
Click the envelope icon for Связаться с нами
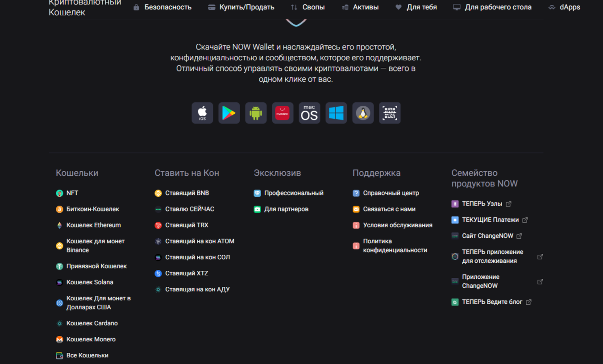(356, 209)
